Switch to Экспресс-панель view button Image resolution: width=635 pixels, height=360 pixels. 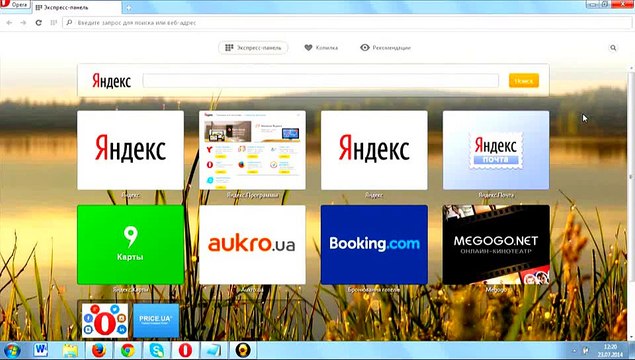253,48
